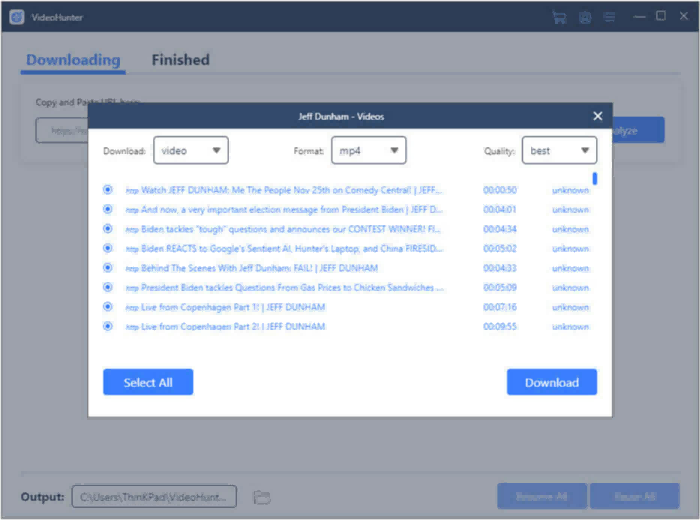
Task: Click the duration 00:04:01
Action: tap(500, 209)
